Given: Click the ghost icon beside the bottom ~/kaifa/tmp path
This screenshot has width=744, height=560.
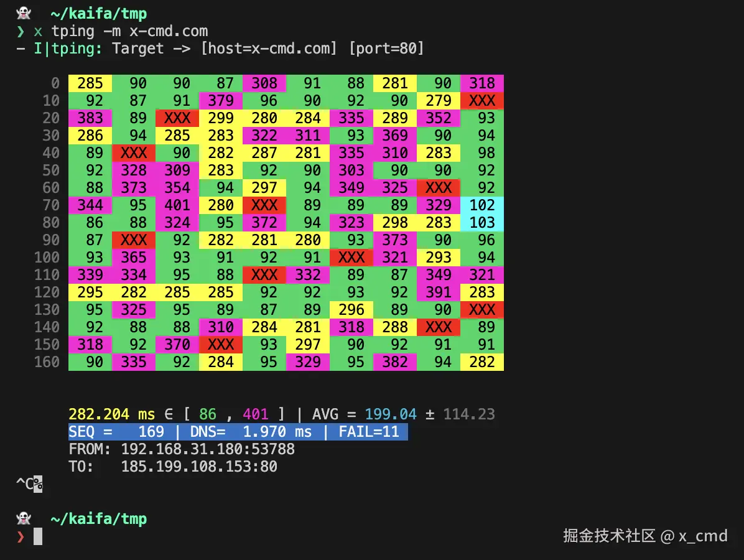Looking at the screenshot, I should click(24, 518).
